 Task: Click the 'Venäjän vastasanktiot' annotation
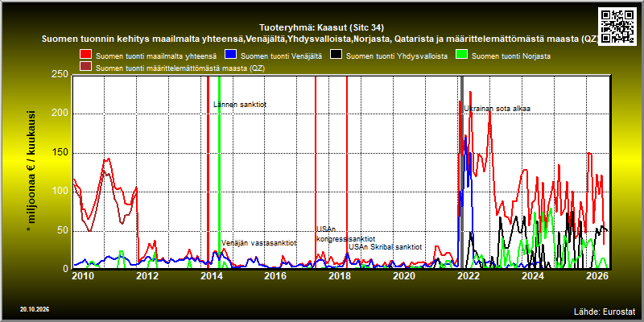pyautogui.click(x=258, y=243)
